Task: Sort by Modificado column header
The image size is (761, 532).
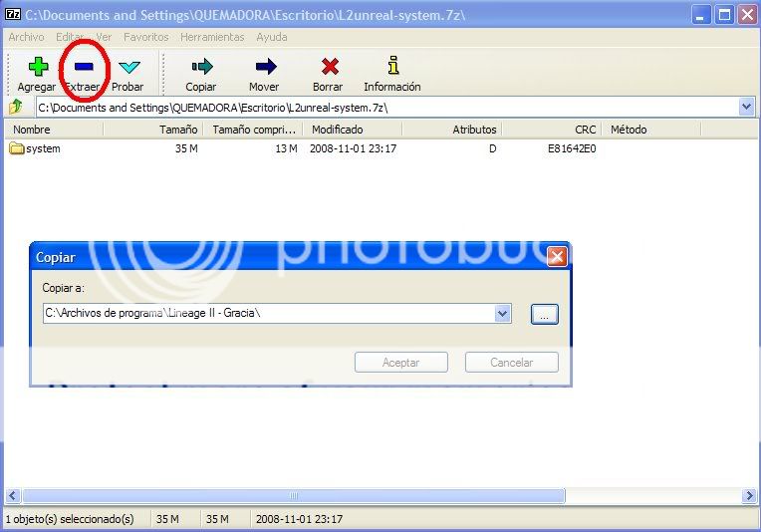Action: (x=352, y=130)
